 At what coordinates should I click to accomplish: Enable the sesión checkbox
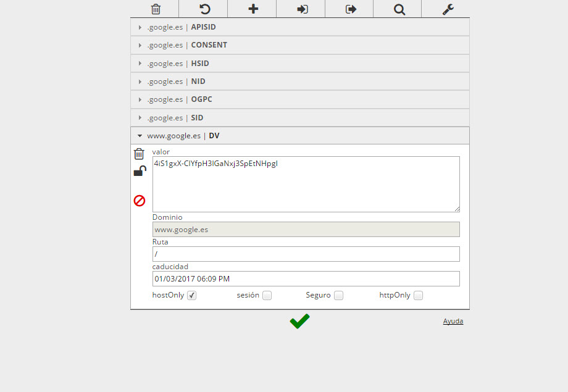coord(267,296)
